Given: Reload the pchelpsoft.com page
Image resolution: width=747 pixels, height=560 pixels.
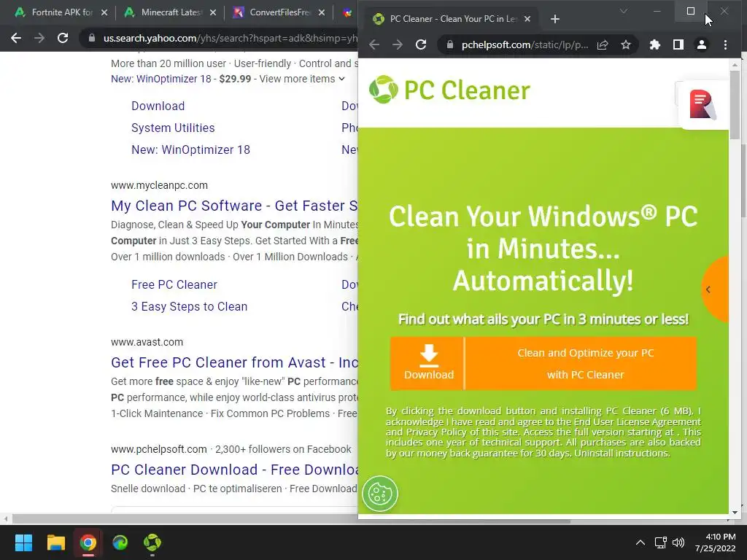Looking at the screenshot, I should click(x=421, y=44).
